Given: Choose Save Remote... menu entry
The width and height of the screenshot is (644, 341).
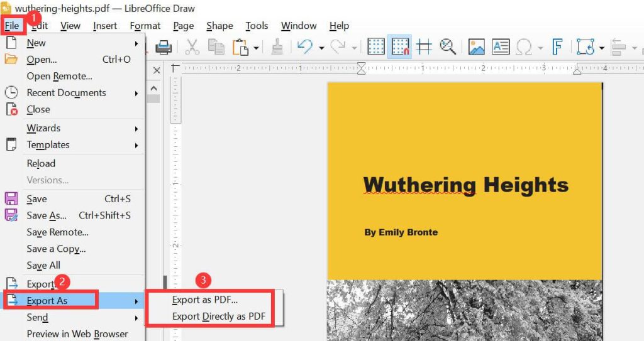Looking at the screenshot, I should (x=73, y=232).
